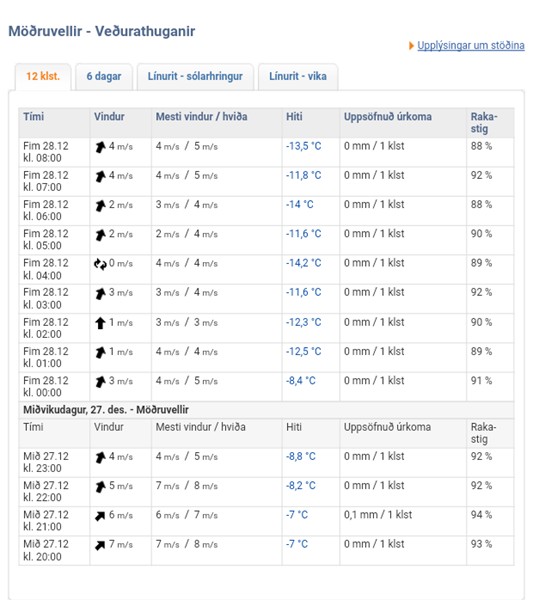The height and width of the screenshot is (600, 533).
Task: Click the wind arrow icon at 20:00
Action: tap(100, 545)
